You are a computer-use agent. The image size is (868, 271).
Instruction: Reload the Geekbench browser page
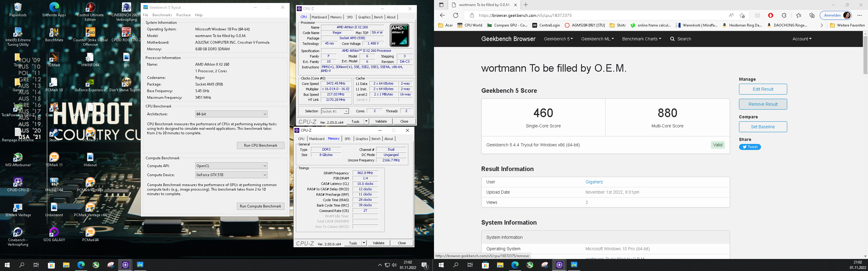[456, 15]
